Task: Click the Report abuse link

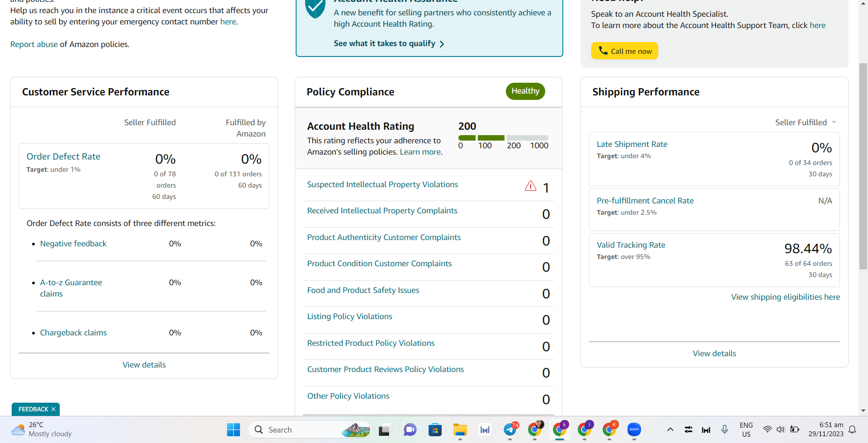Action: click(34, 44)
